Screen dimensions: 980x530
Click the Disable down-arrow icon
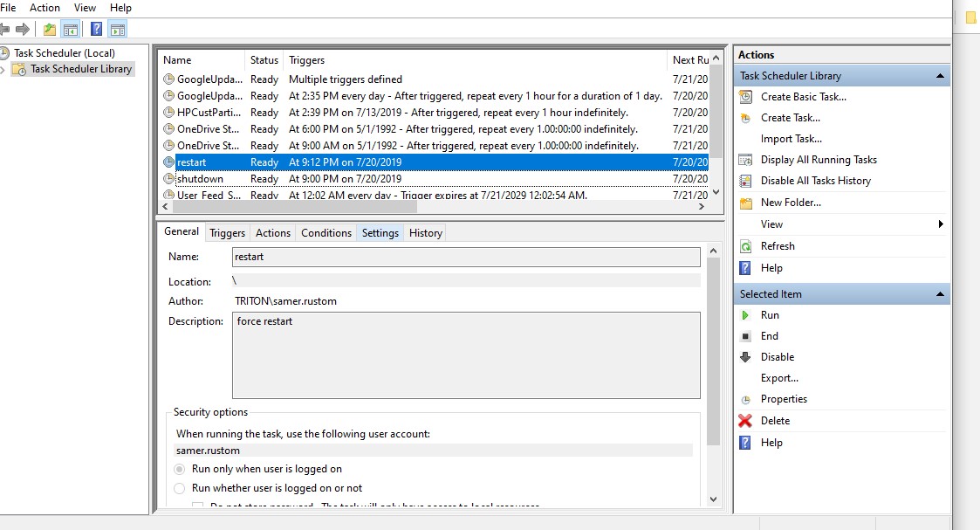coord(745,357)
